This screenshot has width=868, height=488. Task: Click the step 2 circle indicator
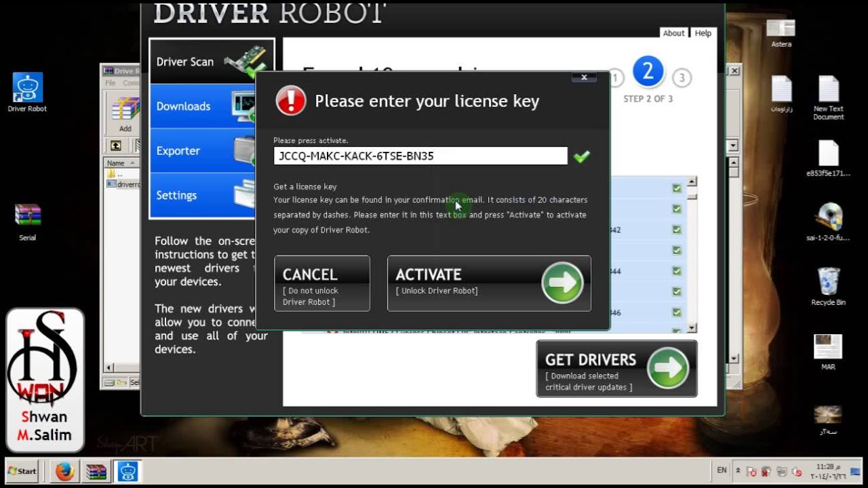(x=648, y=73)
